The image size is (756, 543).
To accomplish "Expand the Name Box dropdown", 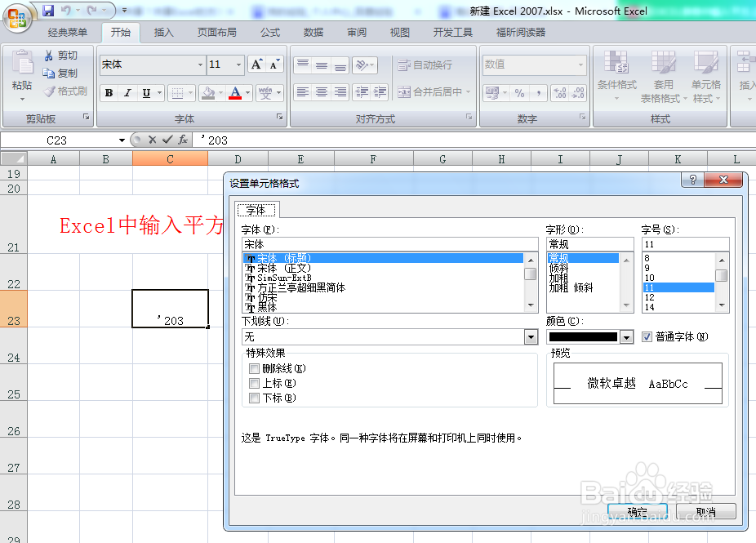I will coord(122,140).
